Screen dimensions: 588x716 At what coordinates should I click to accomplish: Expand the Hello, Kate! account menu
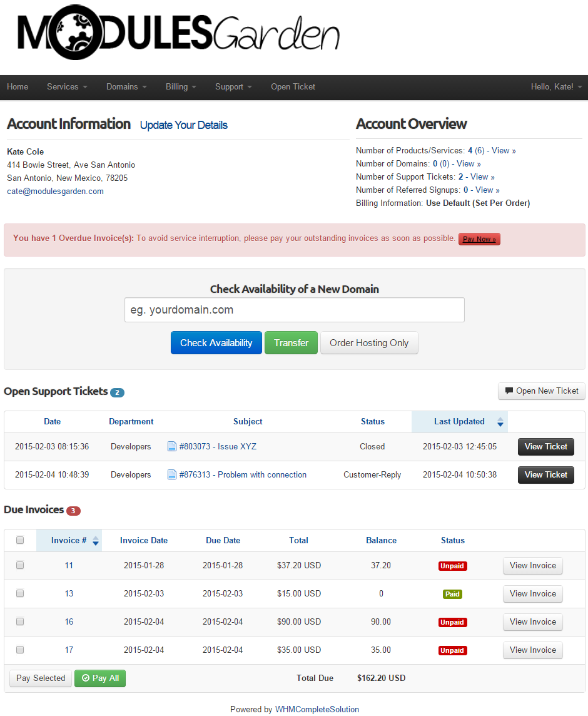[556, 87]
